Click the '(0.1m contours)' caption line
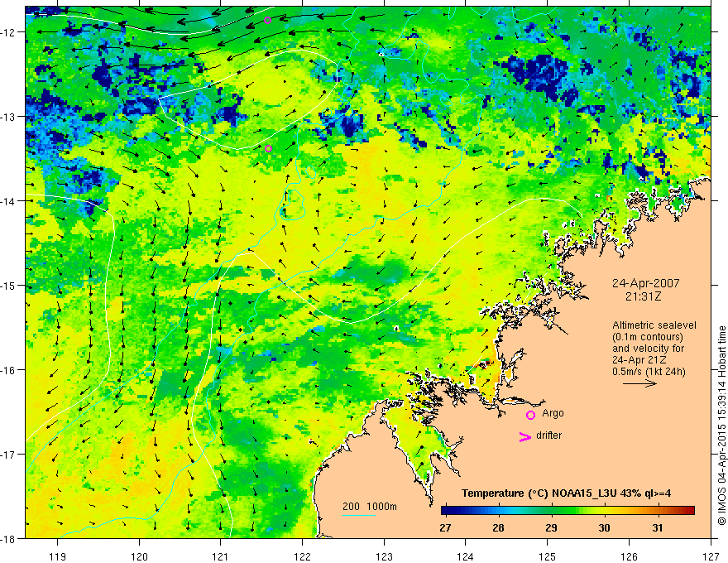This screenshot has height=563, width=728. [648, 337]
